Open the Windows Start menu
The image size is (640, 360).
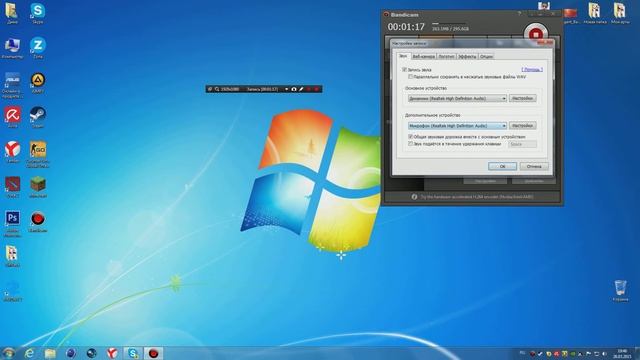[x=9, y=353]
